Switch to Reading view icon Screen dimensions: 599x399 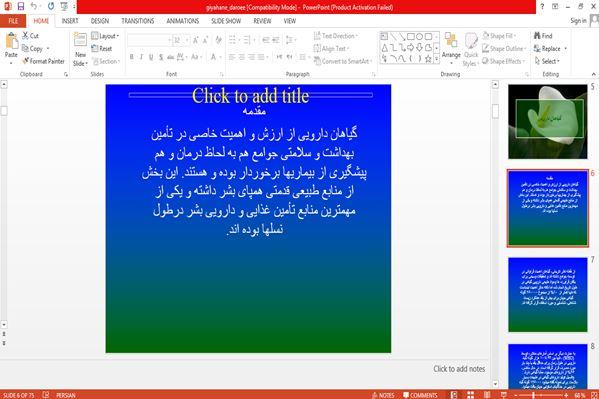(487, 395)
